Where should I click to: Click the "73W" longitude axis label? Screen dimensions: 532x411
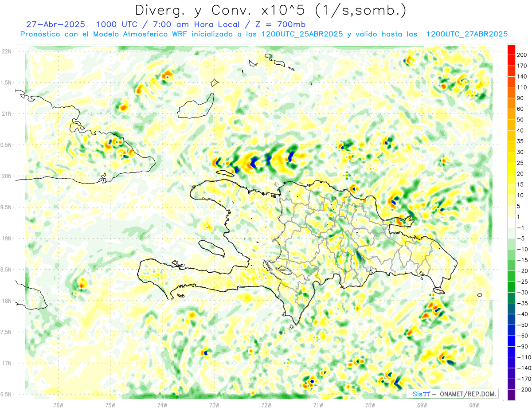point(214,405)
